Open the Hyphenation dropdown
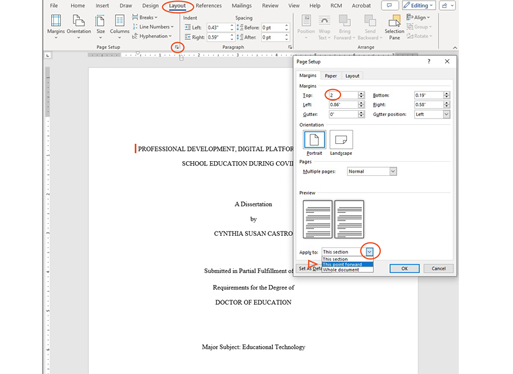Image resolution: width=513 pixels, height=374 pixels. (152, 36)
